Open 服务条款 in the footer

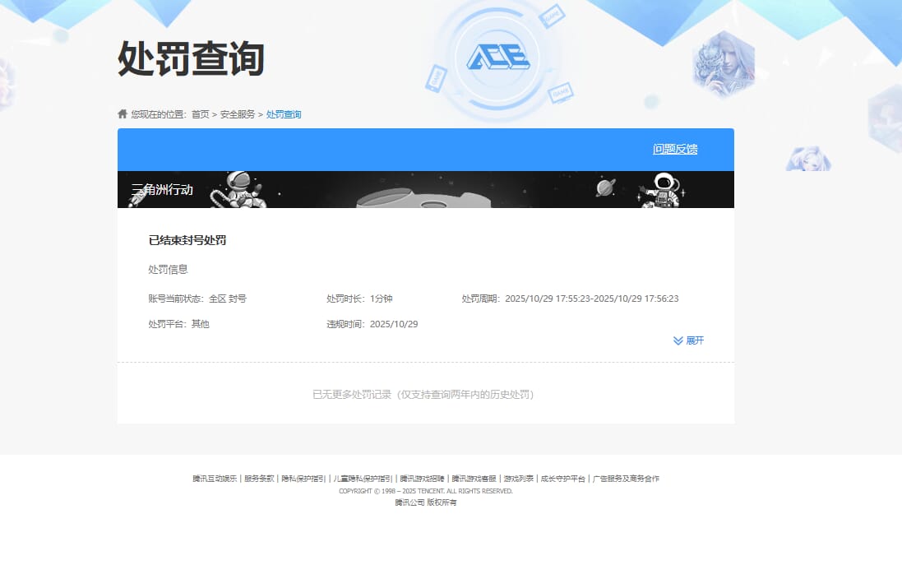[x=259, y=479]
